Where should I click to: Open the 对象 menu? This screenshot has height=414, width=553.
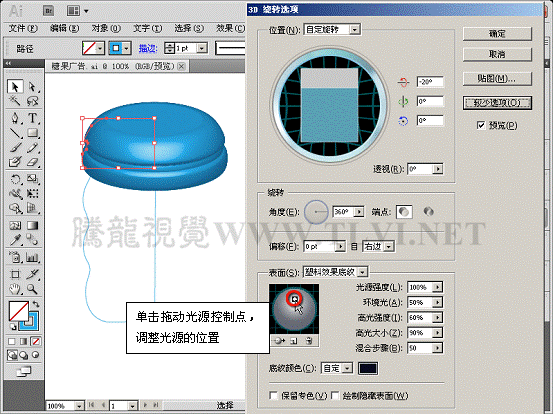[106, 28]
